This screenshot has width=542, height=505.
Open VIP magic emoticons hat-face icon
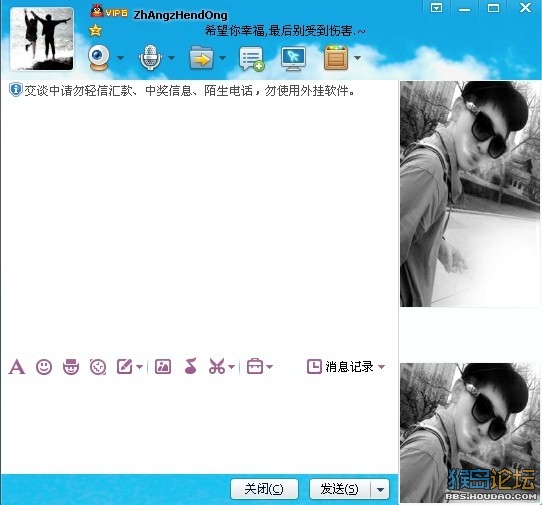[71, 367]
